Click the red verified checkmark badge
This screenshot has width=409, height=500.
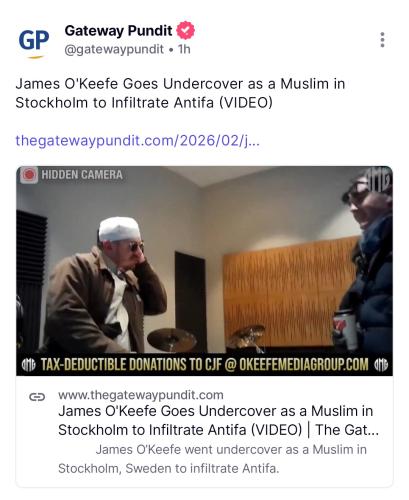click(185, 30)
